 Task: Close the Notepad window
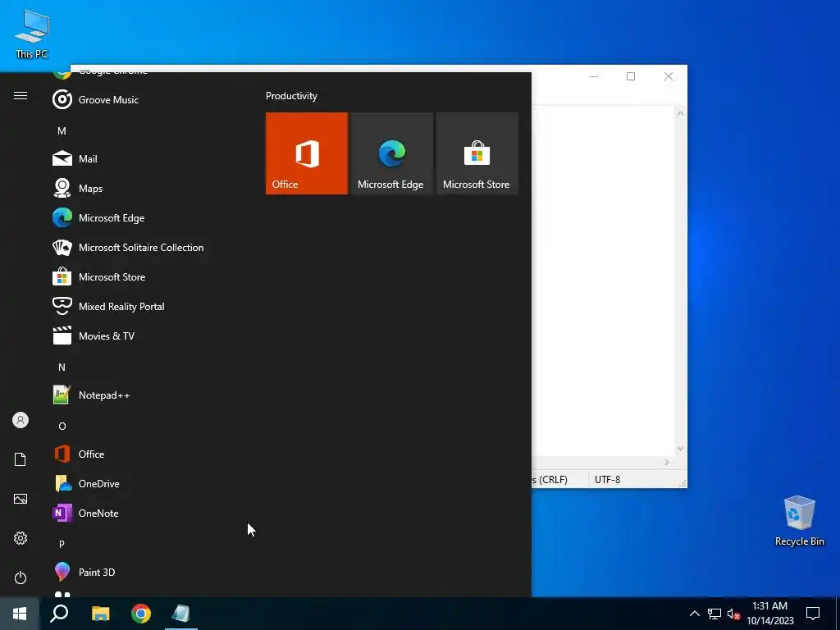pos(668,76)
